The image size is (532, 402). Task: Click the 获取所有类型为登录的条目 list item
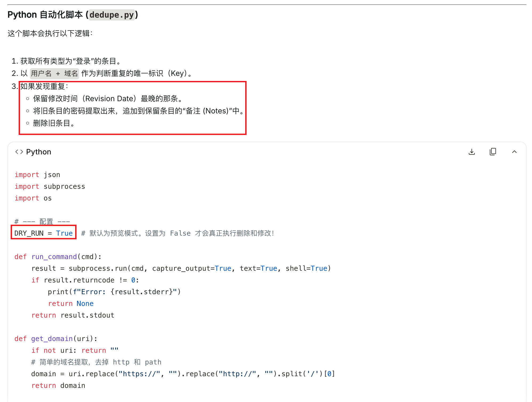click(x=71, y=61)
